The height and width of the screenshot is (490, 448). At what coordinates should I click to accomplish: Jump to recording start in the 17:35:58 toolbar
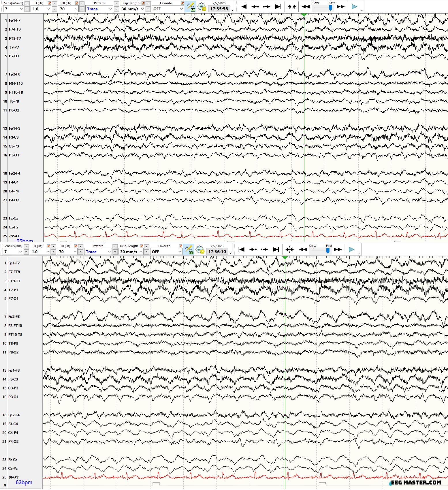244,7
